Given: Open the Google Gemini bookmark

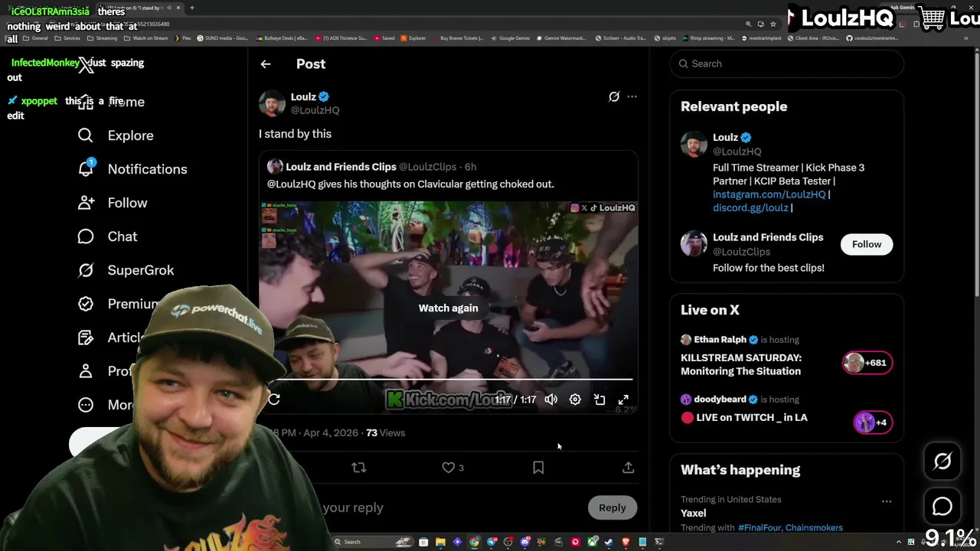Looking at the screenshot, I should pyautogui.click(x=511, y=37).
